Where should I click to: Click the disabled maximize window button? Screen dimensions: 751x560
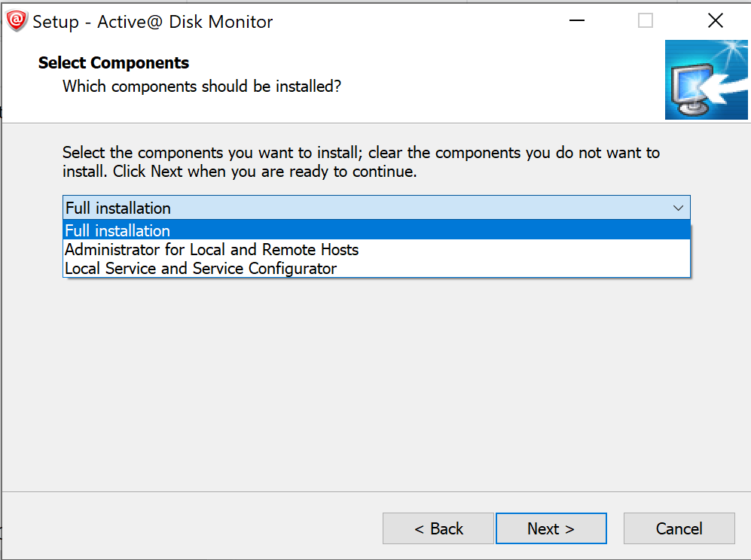645,20
